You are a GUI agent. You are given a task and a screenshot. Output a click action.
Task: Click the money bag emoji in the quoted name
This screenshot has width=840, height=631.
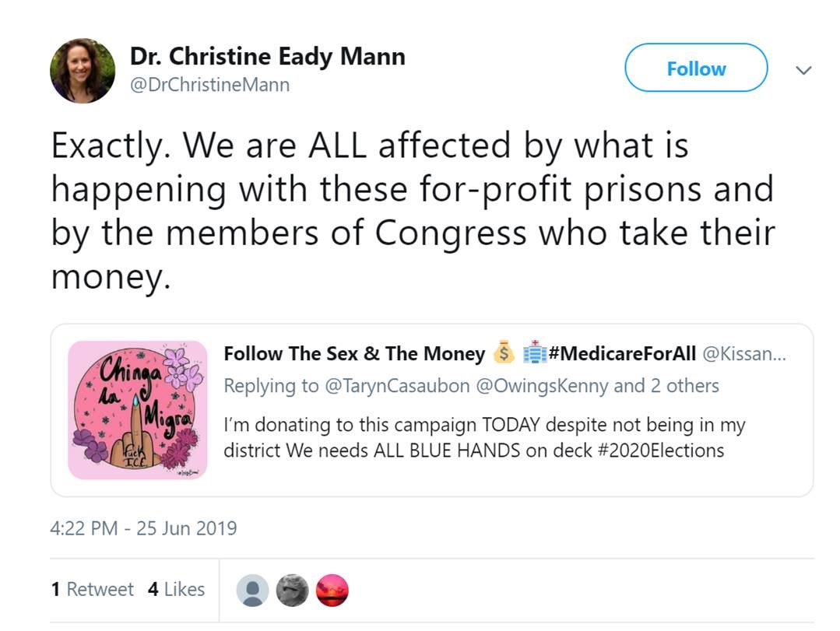point(504,353)
